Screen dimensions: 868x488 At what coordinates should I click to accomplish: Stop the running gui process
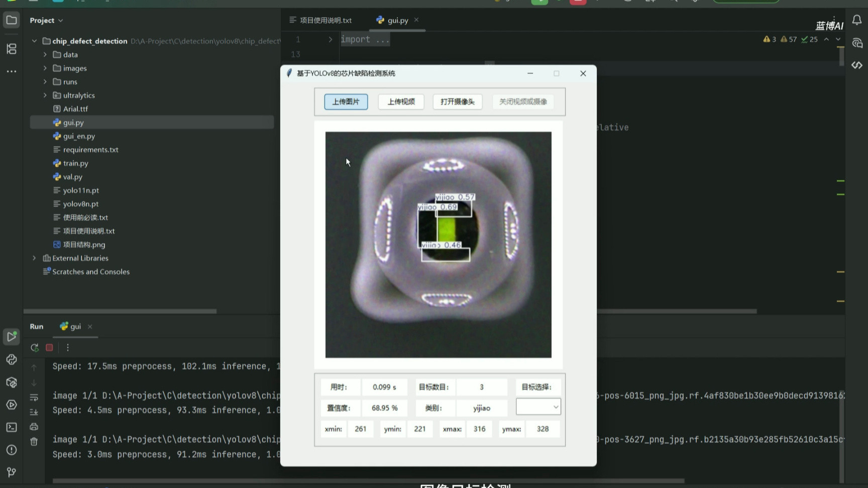49,347
